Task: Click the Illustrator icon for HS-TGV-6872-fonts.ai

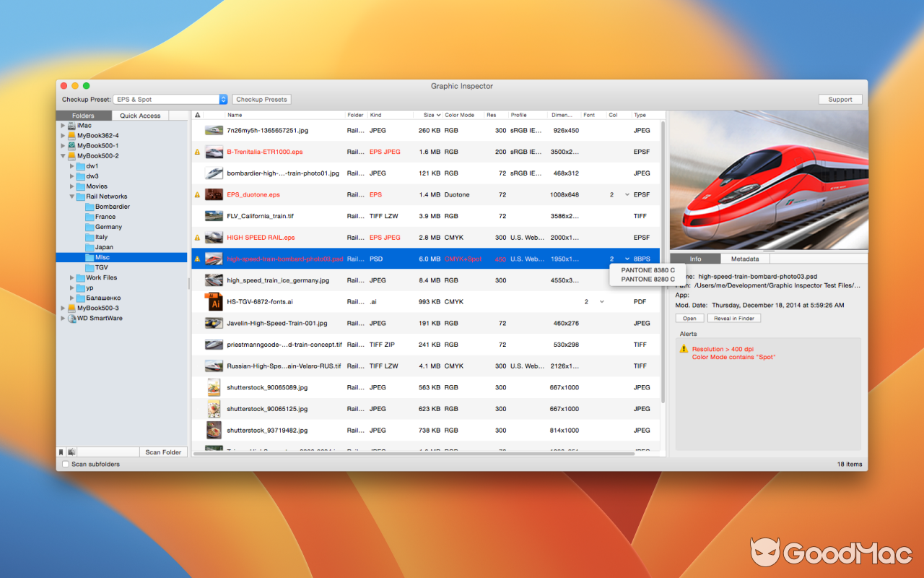Action: point(213,301)
